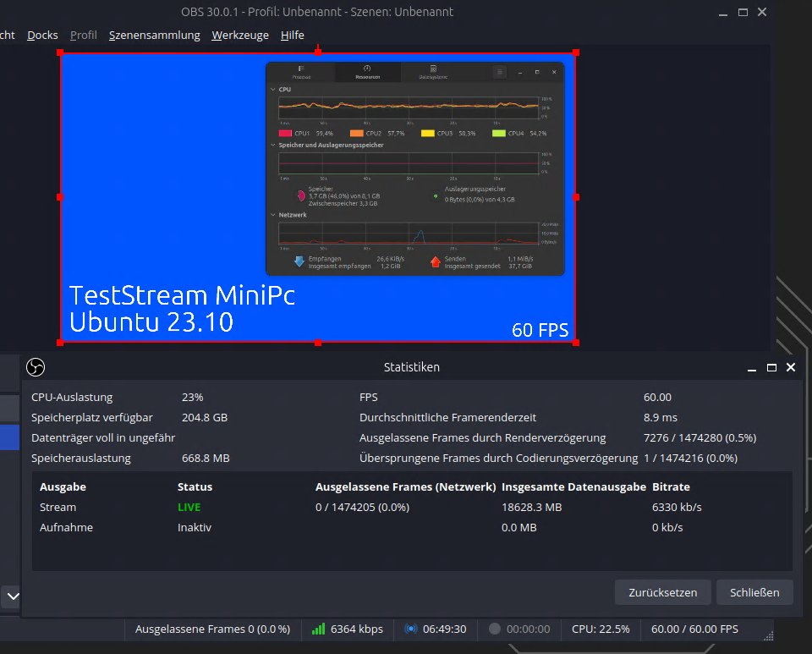Click the Zurücksetzen button
The width and height of the screenshot is (812, 654).
(x=662, y=592)
